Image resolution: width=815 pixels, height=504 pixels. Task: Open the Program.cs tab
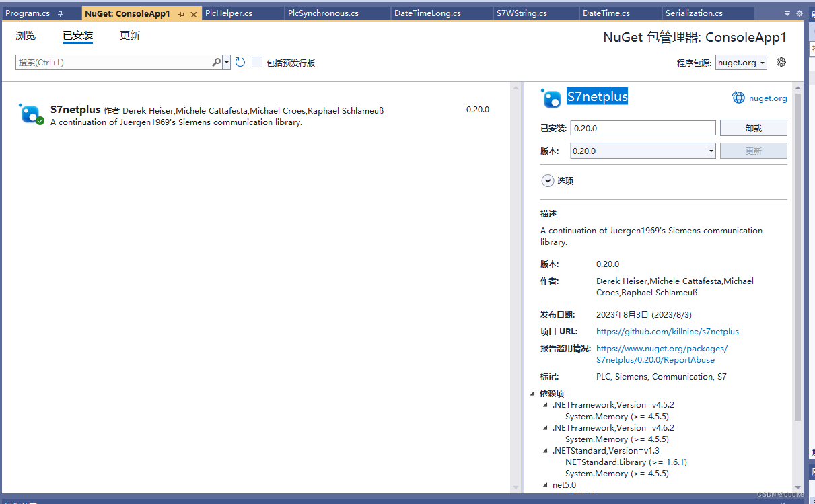(x=28, y=13)
